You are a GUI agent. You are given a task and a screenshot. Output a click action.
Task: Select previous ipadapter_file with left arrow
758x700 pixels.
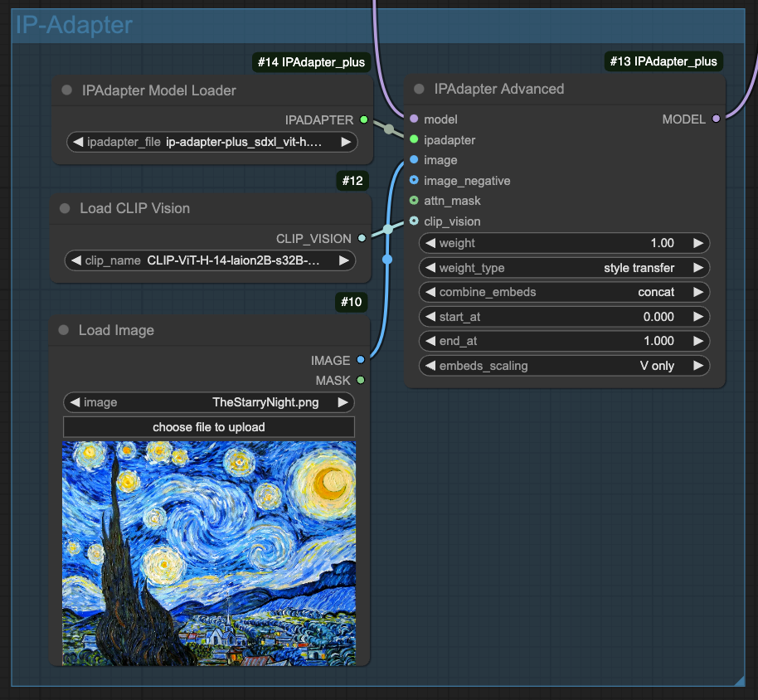(x=77, y=142)
